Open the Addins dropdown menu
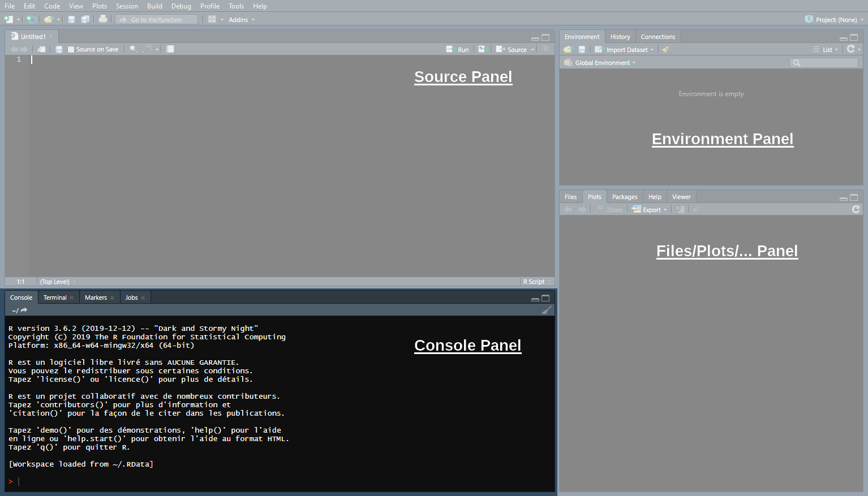This screenshot has width=868, height=496. [242, 20]
